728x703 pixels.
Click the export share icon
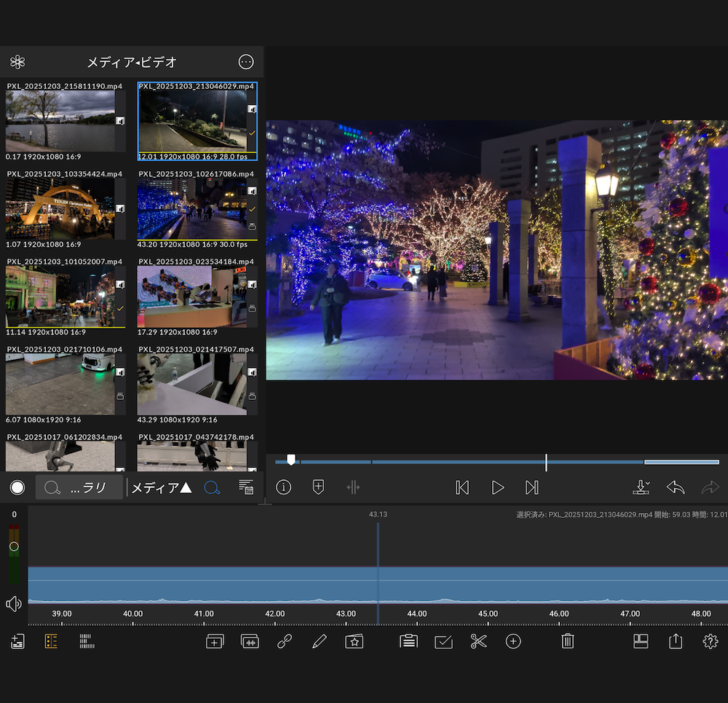point(676,641)
